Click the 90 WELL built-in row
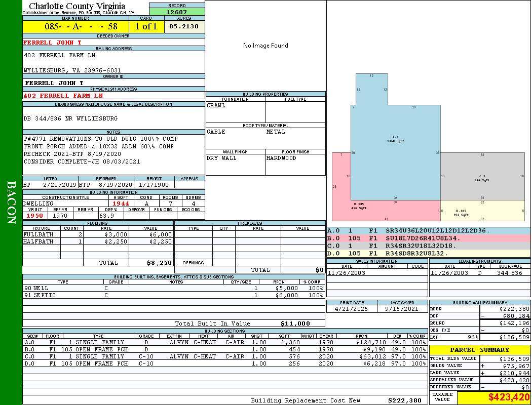Screen dimensions: 532x405 [174, 288]
